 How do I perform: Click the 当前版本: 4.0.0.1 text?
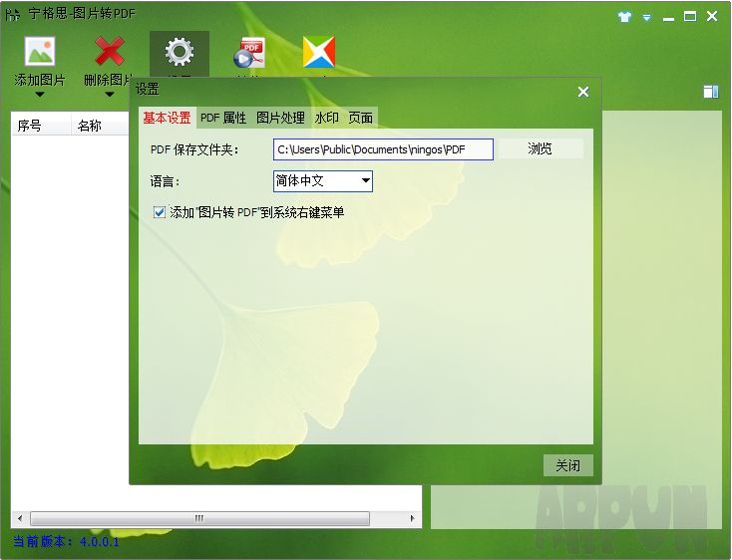coord(66,541)
